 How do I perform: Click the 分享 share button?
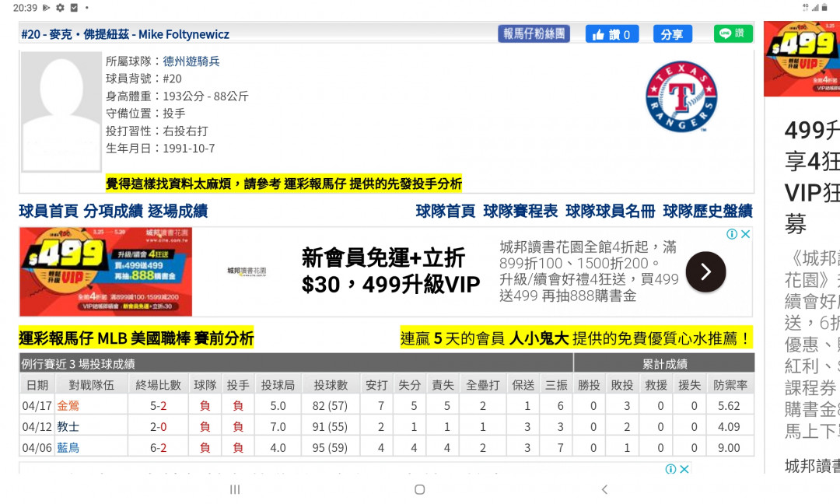click(x=672, y=34)
